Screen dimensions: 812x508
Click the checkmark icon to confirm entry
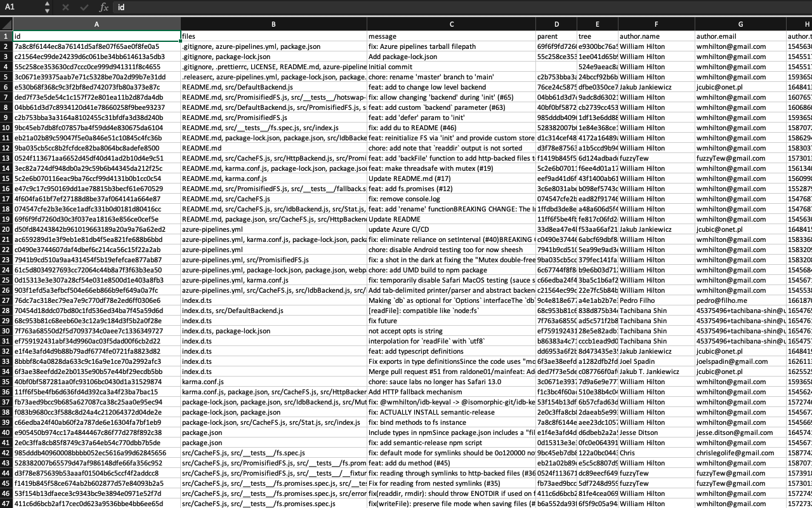point(83,8)
